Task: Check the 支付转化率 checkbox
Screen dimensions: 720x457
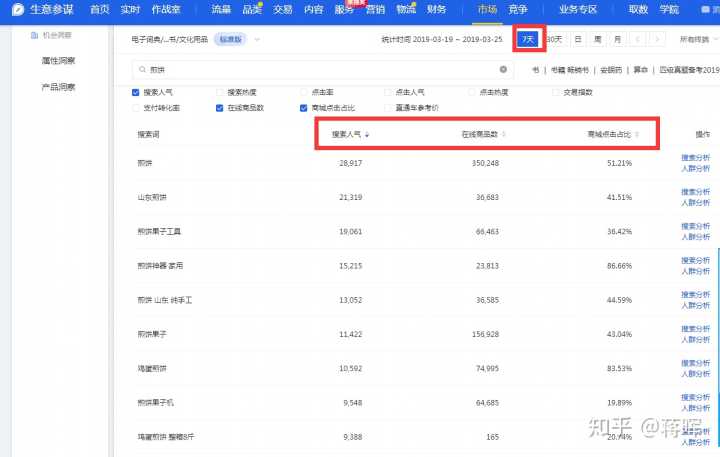Action: 136,107
